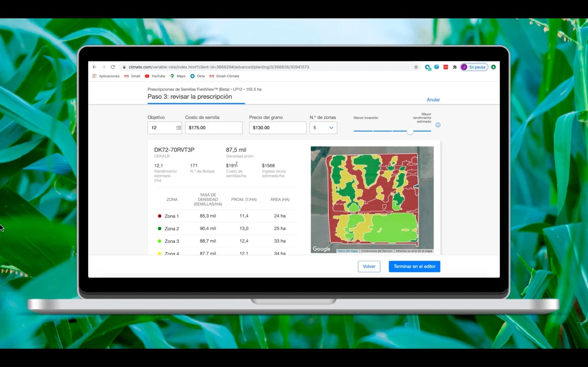The image size is (588, 367).
Task: Open the Okta bookmark
Action: coord(197,76)
